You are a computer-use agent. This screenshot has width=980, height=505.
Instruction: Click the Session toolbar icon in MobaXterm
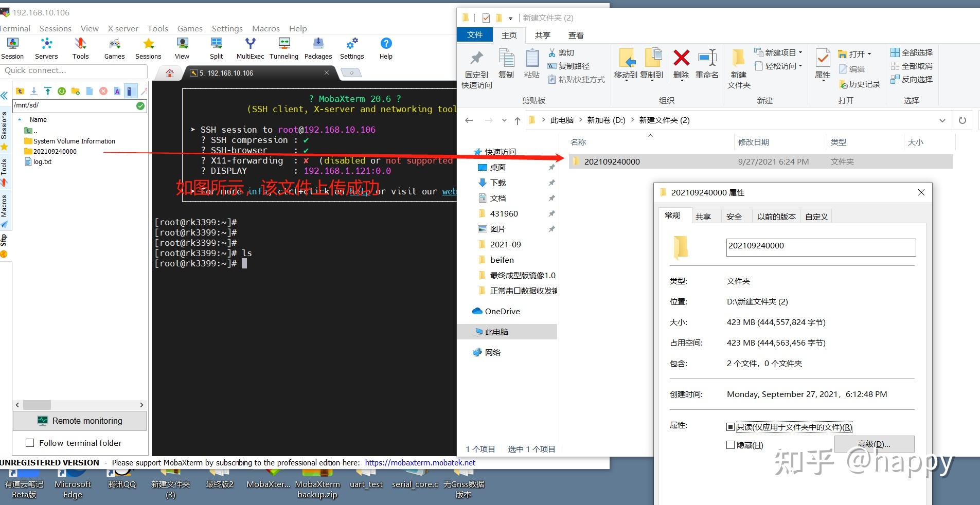(12, 48)
